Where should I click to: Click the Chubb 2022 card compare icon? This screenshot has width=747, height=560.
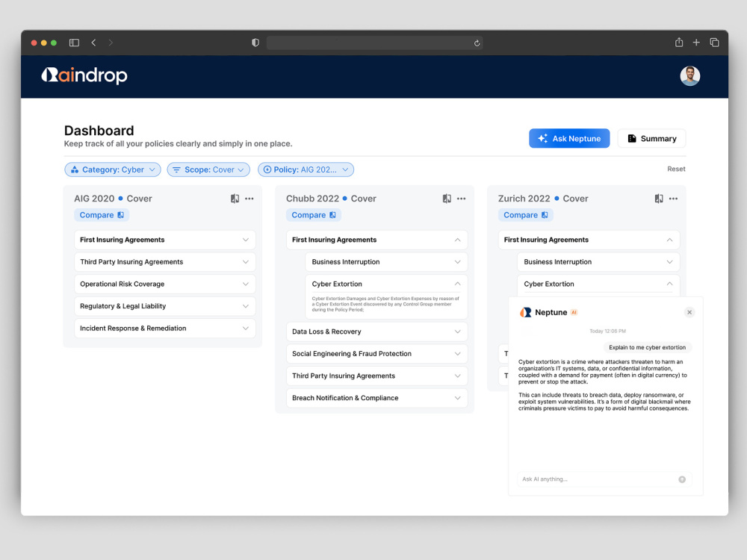tap(447, 199)
